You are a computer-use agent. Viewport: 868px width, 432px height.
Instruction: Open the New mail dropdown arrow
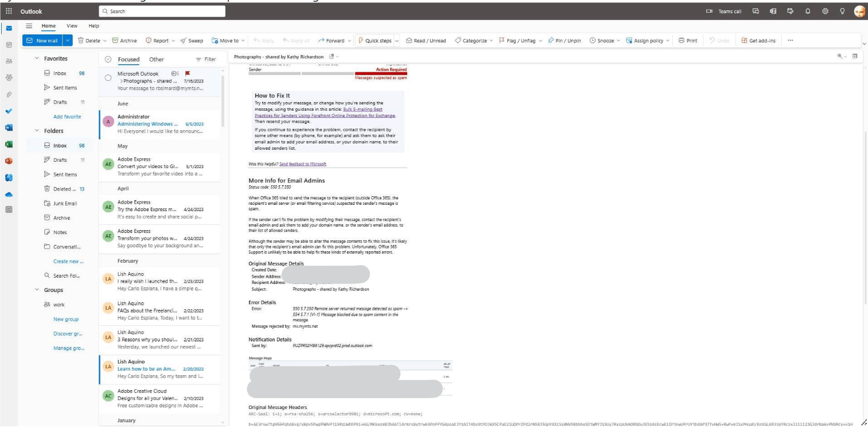click(x=68, y=41)
